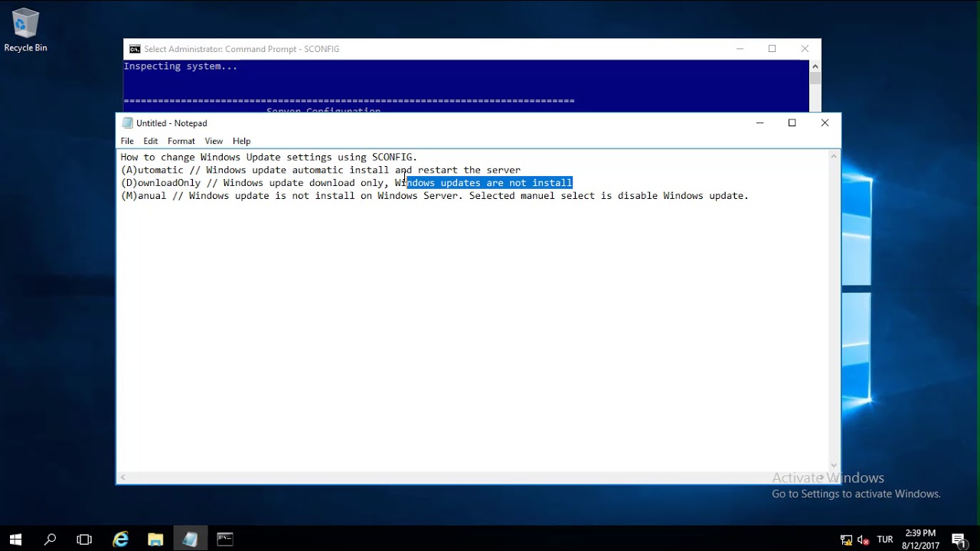Screen dimensions: 980x551
Task: Click 'restart the server' in Notepad
Action: pyautogui.click(x=469, y=170)
